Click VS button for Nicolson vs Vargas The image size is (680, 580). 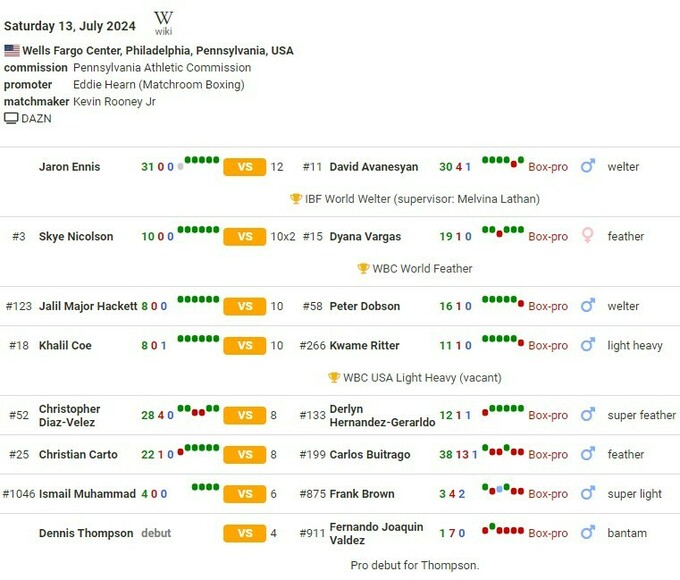click(244, 237)
